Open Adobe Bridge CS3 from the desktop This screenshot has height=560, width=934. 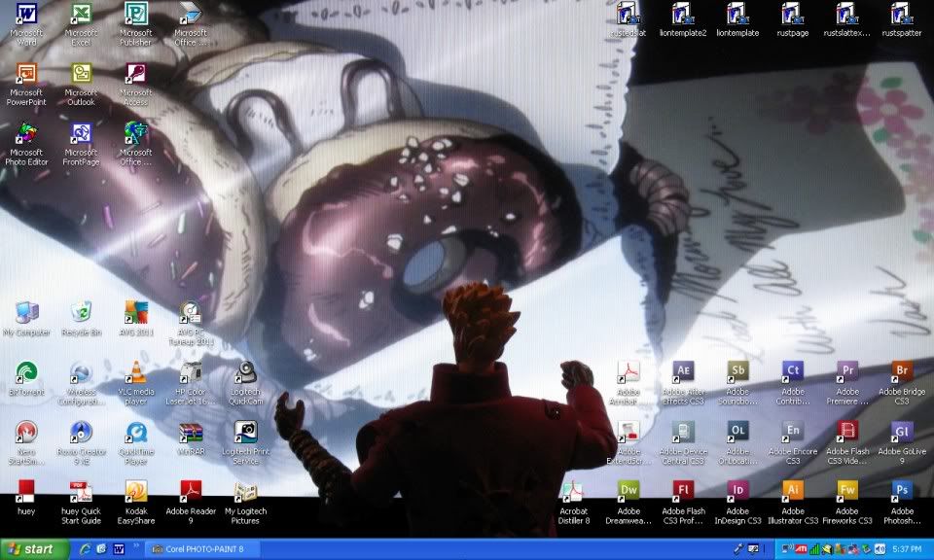tap(902, 371)
